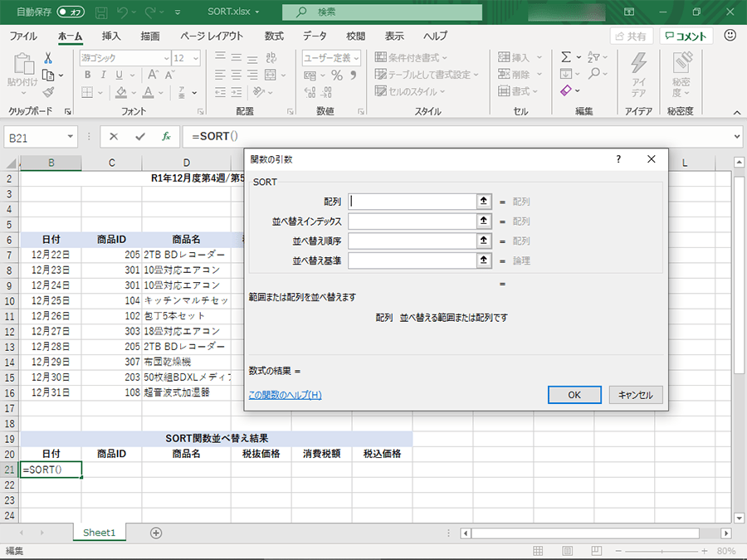Click the キャンセル button
The width and height of the screenshot is (747, 560).
[636, 395]
